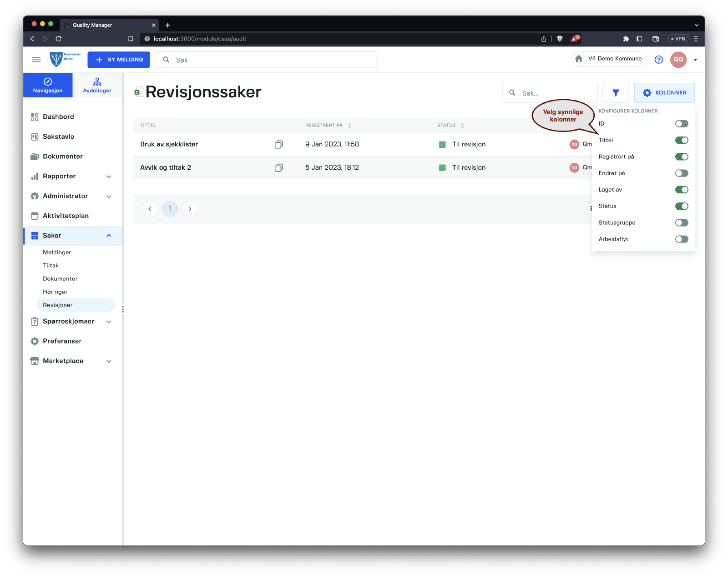Click the QQ user avatar
The width and height of the screenshot is (728, 576).
coord(678,60)
